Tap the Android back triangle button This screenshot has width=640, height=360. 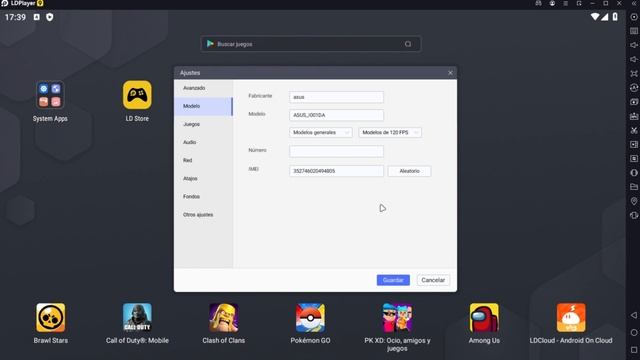634,315
